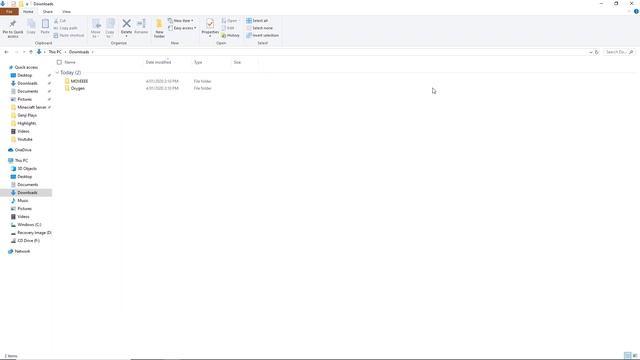Switch to the Share tab
This screenshot has width=640, height=360.
[x=48, y=11]
